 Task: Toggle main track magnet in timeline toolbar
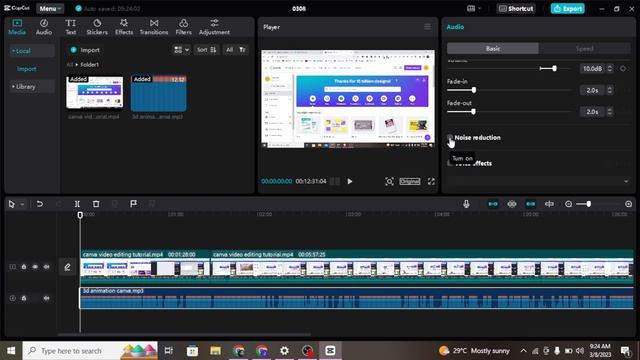493,204
